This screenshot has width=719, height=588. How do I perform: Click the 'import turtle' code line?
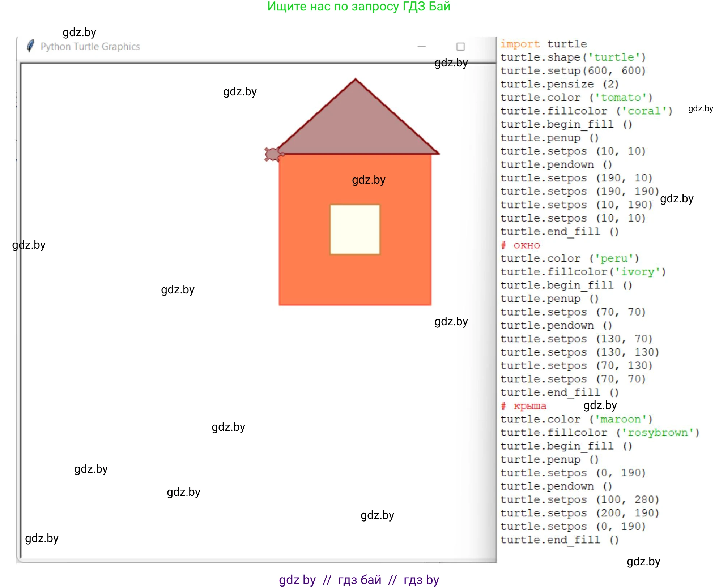click(543, 44)
